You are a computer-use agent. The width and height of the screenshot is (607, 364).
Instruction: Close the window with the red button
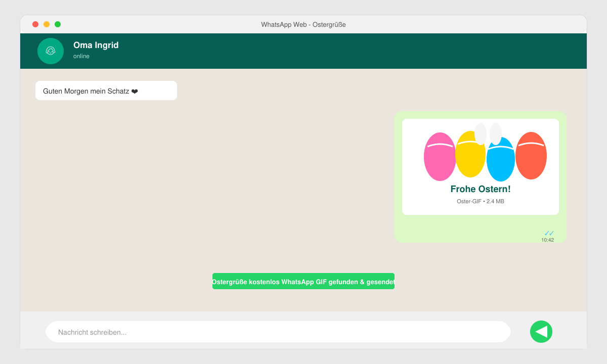(x=35, y=24)
